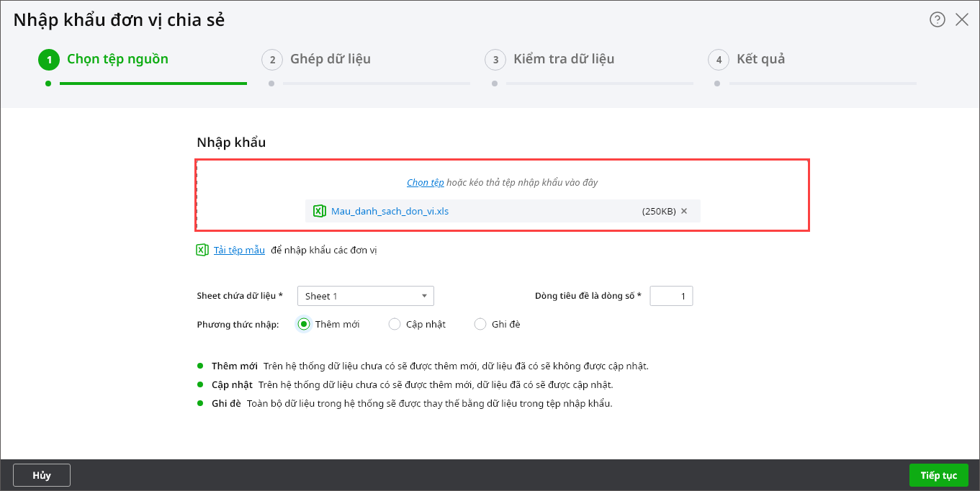Click the step 1 circle icon
Viewport: 980px width, 491px height.
[x=49, y=60]
